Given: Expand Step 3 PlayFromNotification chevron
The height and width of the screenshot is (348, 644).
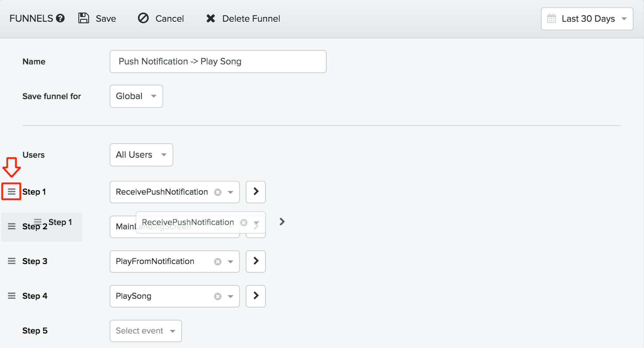Looking at the screenshot, I should click(255, 261).
